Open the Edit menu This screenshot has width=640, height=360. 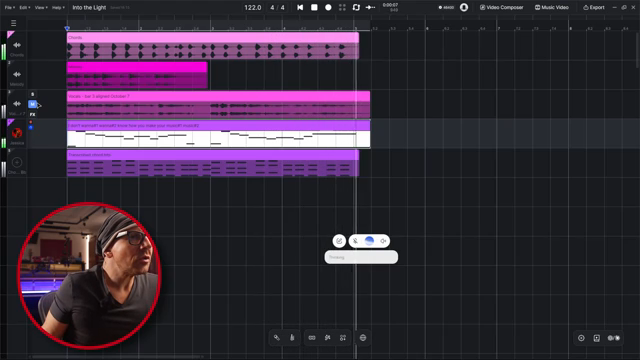pos(24,7)
